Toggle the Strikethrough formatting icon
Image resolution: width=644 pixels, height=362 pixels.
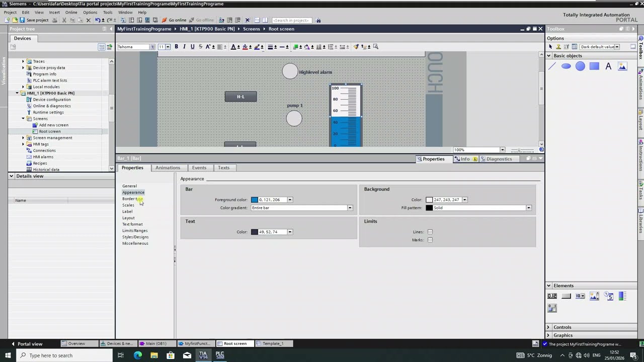200,47
